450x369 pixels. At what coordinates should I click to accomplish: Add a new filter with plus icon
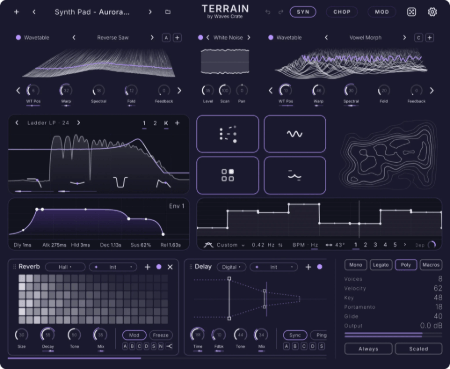click(x=177, y=123)
